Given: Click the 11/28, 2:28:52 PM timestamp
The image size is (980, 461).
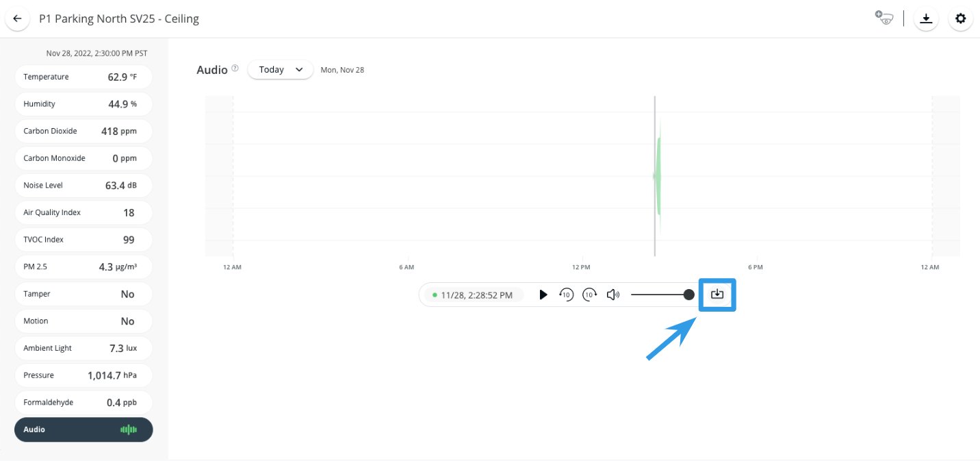Looking at the screenshot, I should (476, 295).
